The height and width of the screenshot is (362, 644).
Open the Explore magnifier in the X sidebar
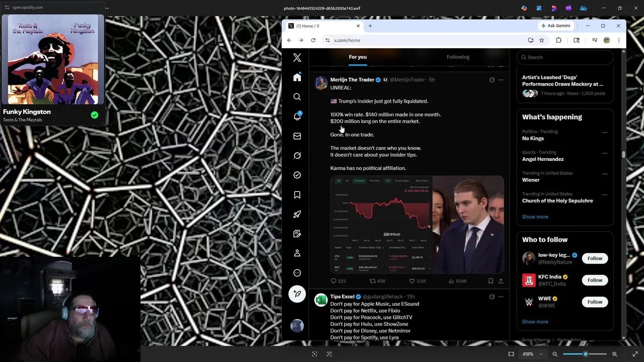(297, 97)
